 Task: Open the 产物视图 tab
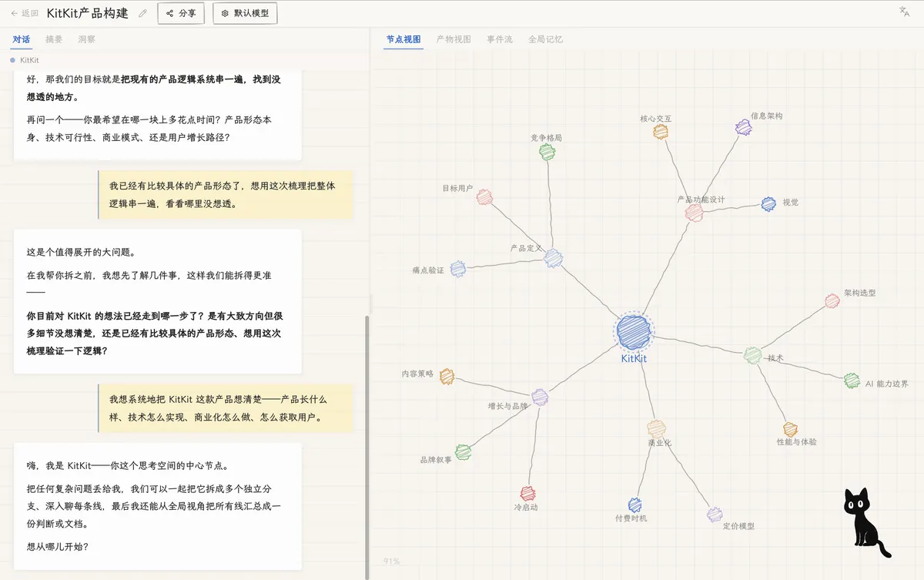click(x=454, y=39)
